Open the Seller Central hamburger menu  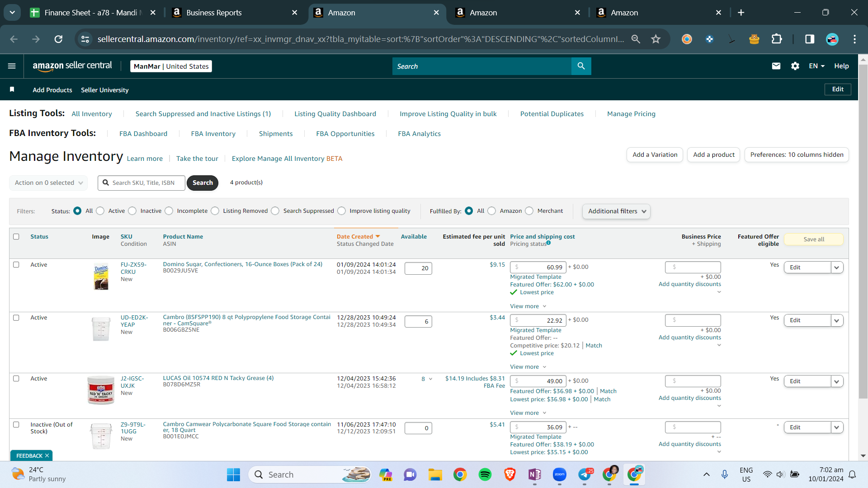12,66
